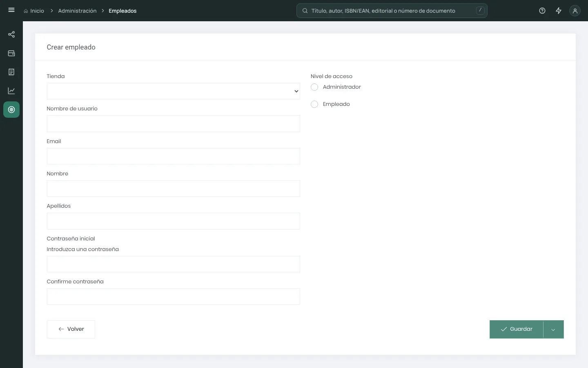The width and height of the screenshot is (588, 368).
Task: Focus the Nombre input field
Action: 174,188
